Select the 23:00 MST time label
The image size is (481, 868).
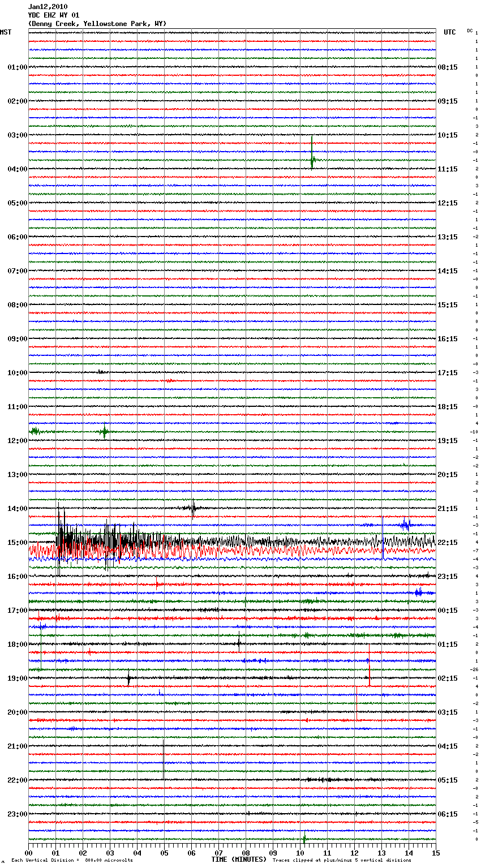[17, 814]
